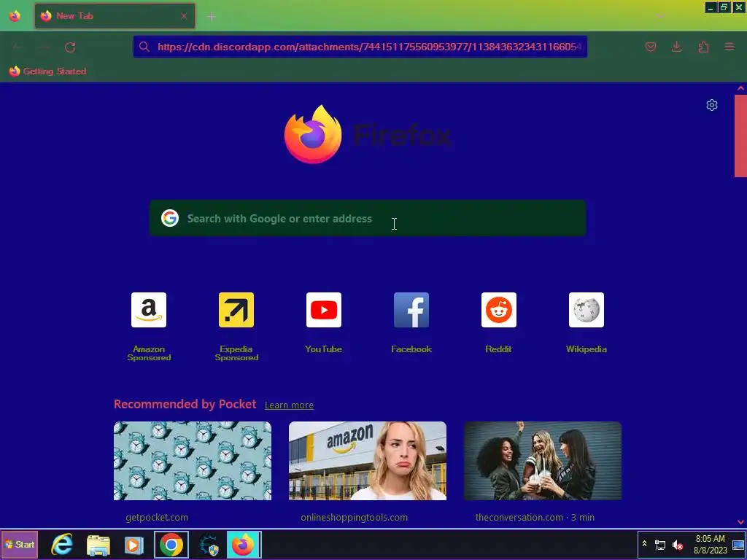Show hidden system tray icons
Screen dimensions: 747x560
645,543
